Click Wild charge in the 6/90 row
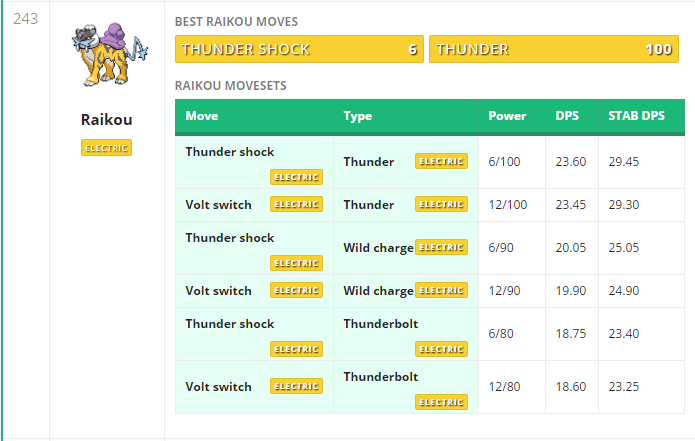 378,248
